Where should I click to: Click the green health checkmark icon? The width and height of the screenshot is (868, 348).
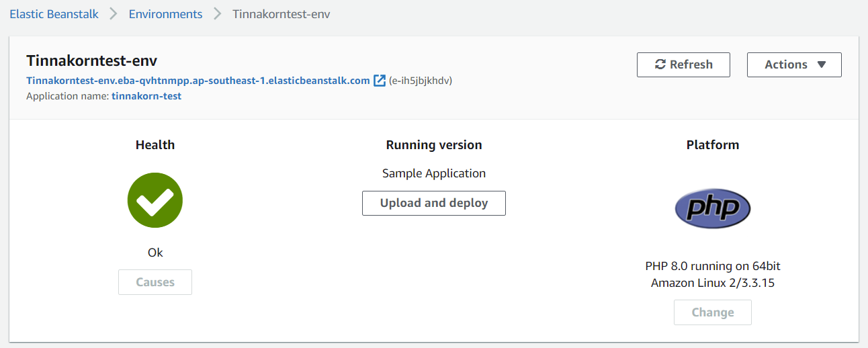[x=155, y=200]
